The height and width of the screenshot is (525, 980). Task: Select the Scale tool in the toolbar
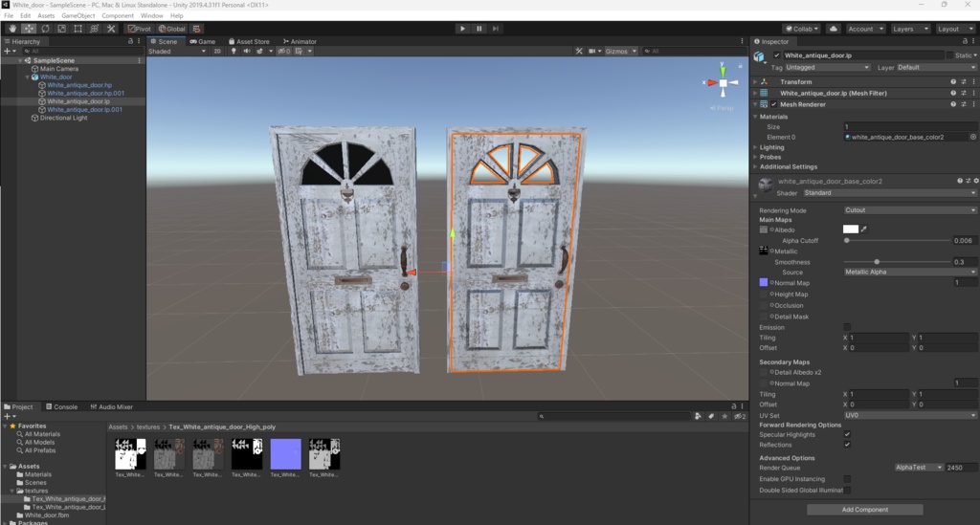click(x=61, y=29)
